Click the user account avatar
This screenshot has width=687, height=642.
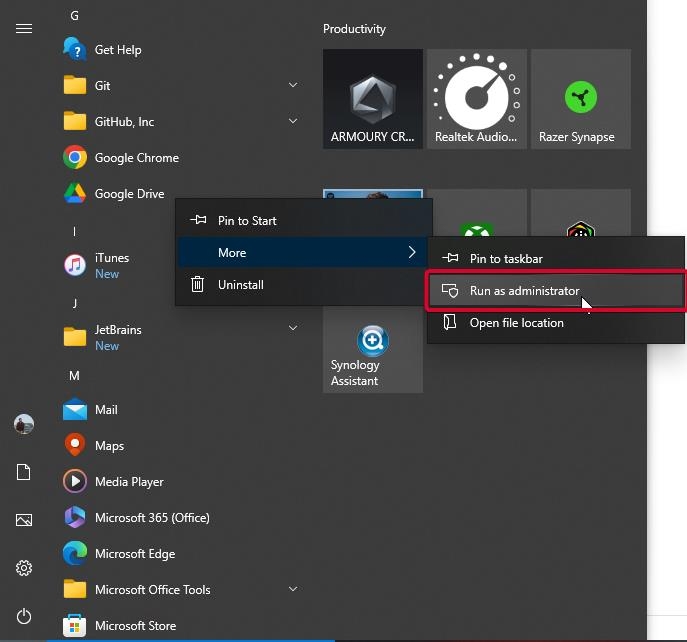(x=24, y=424)
